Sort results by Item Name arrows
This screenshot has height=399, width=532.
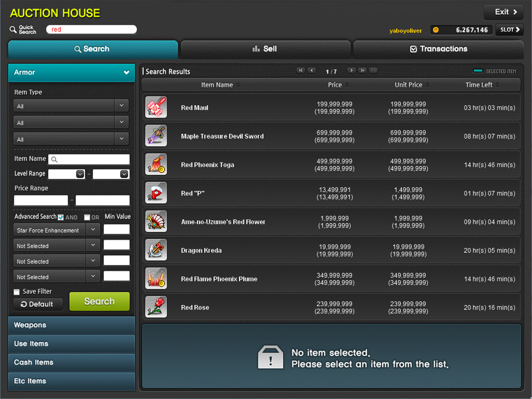238,85
